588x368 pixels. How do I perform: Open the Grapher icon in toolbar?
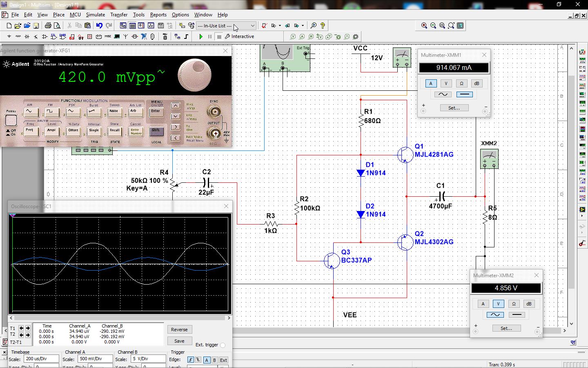151,25
